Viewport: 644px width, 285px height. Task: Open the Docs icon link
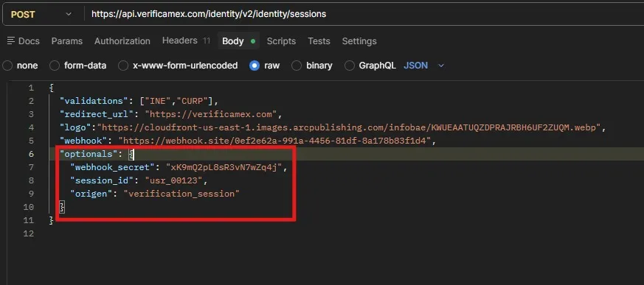[24, 41]
